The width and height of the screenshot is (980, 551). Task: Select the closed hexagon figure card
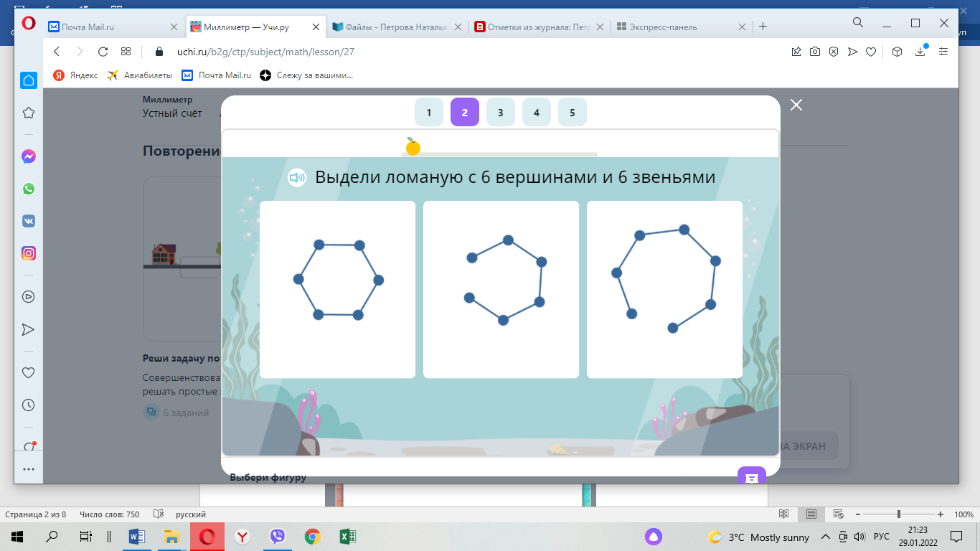[337, 289]
